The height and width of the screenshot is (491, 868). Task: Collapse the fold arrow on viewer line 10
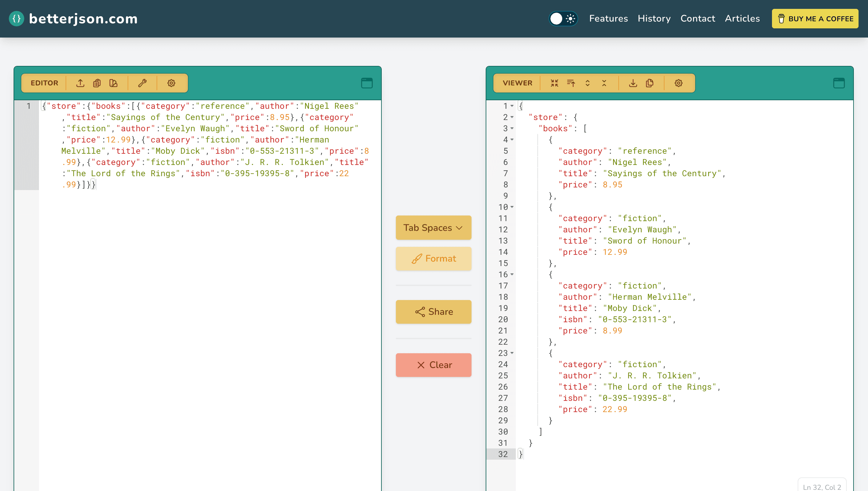coord(512,207)
